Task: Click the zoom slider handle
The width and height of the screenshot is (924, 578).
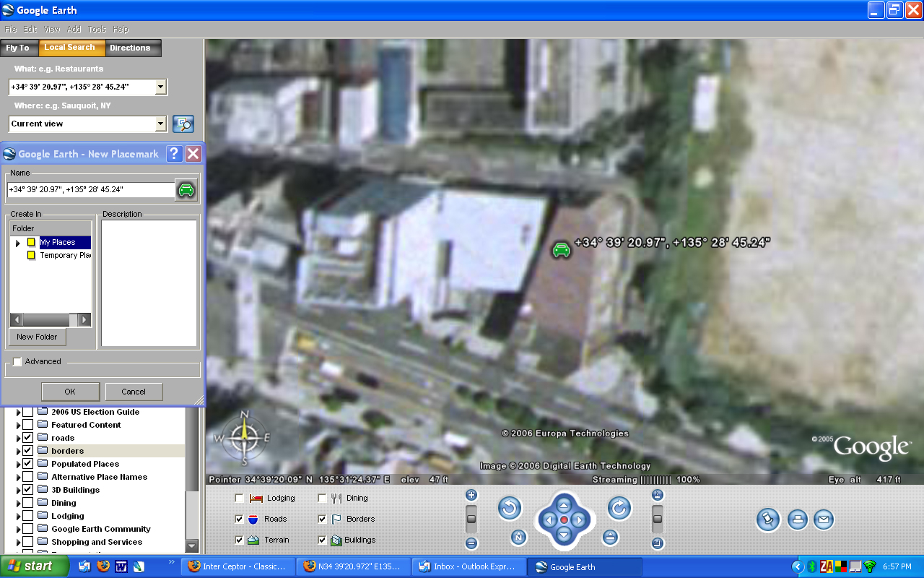Action: [471, 517]
